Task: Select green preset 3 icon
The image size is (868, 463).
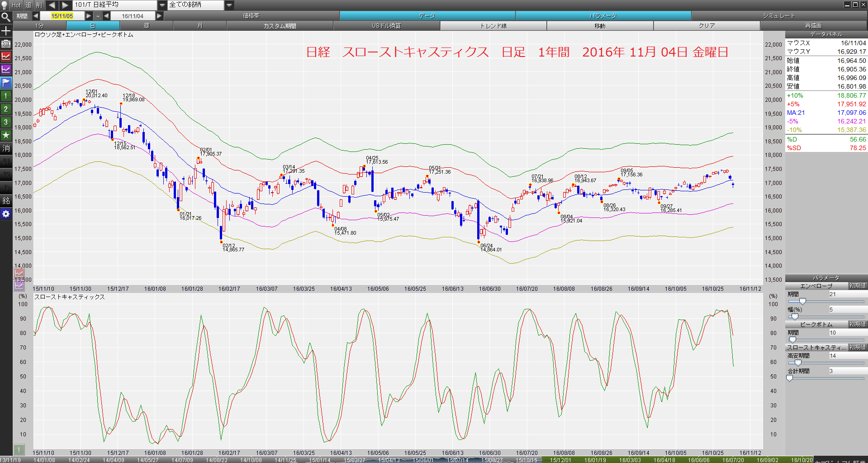Action: 6,122
